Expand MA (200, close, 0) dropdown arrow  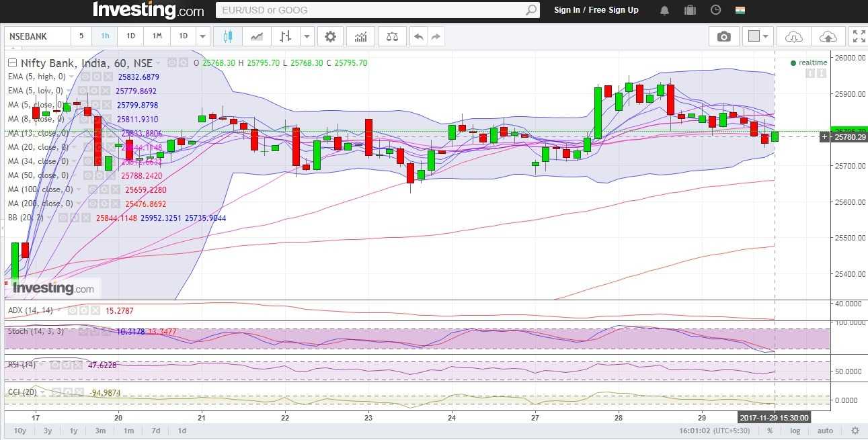pos(78,204)
